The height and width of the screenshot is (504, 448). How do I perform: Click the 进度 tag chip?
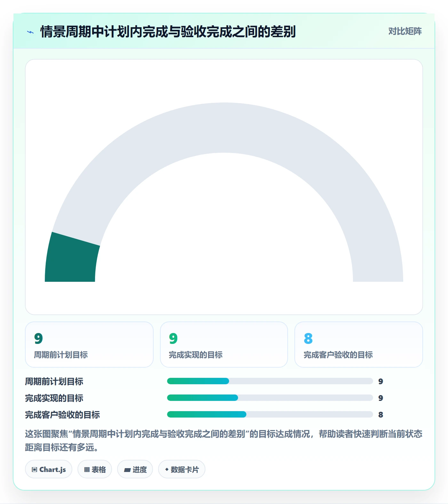point(135,469)
